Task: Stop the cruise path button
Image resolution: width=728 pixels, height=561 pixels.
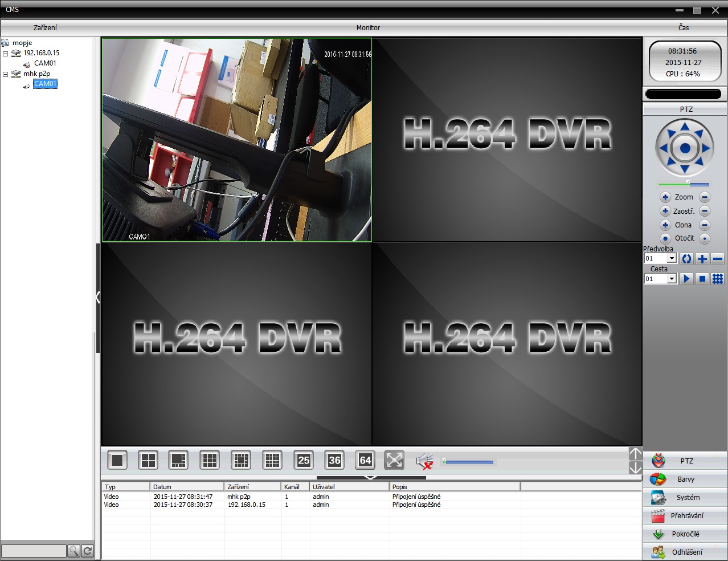Action: point(702,279)
